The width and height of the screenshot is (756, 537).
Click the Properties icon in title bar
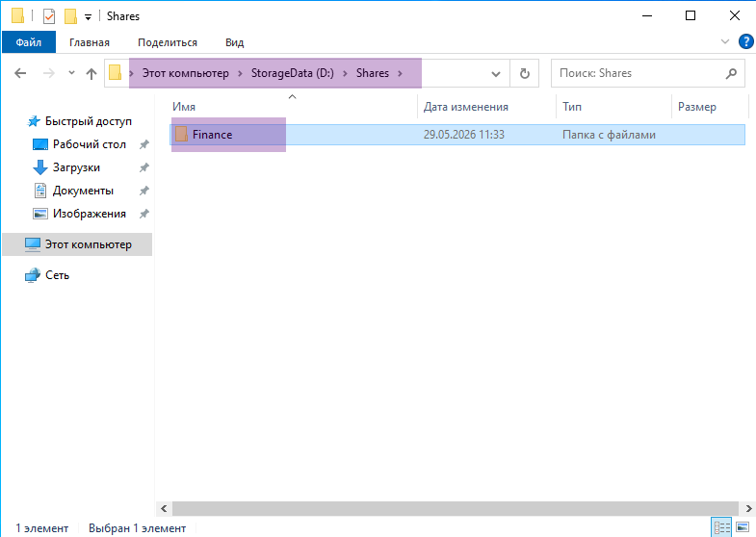(49, 16)
